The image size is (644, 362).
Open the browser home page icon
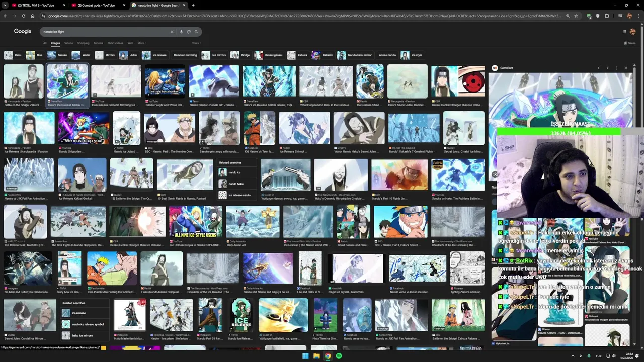click(x=32, y=16)
